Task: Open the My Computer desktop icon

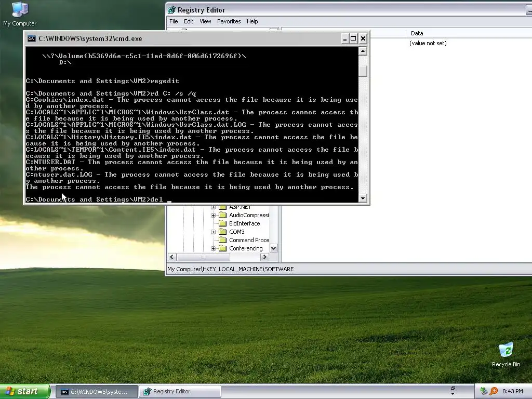Action: [x=20, y=14]
